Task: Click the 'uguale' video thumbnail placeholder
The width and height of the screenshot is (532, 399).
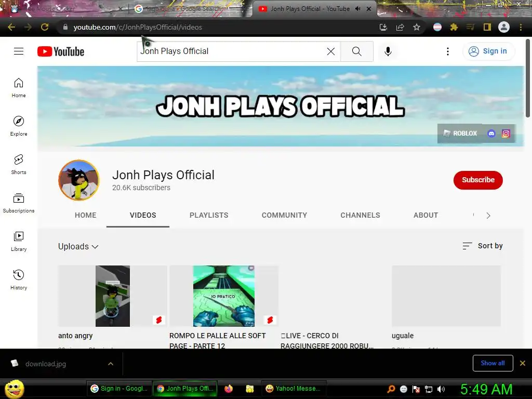Action: tap(446, 296)
